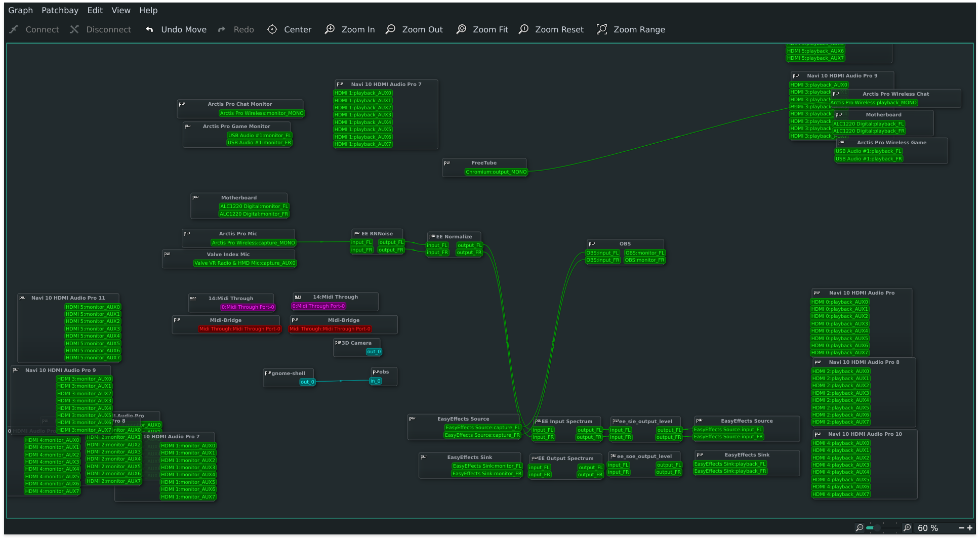Decrease zoom with the minus stepper
Screen dimensions: 980x540
pos(961,528)
